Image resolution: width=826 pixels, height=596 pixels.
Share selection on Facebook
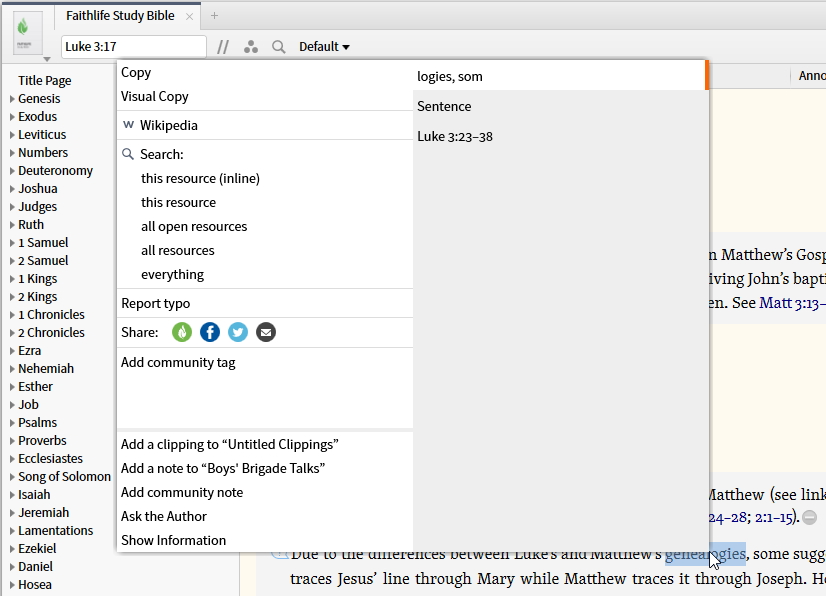pyautogui.click(x=210, y=333)
